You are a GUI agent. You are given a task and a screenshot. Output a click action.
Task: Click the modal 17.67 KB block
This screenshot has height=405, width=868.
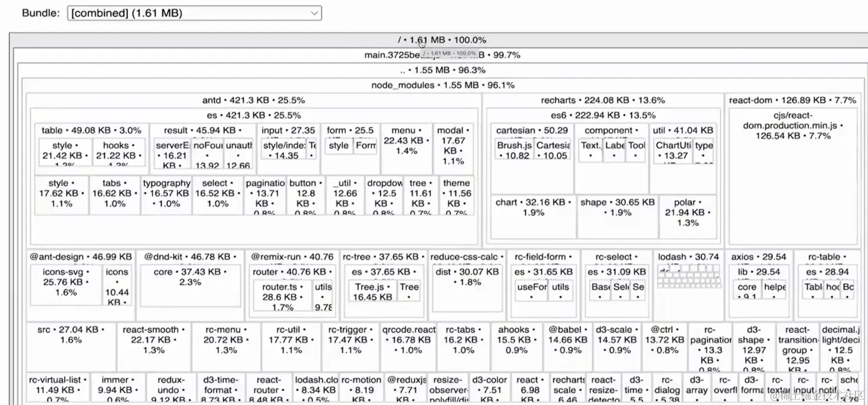coord(453,148)
